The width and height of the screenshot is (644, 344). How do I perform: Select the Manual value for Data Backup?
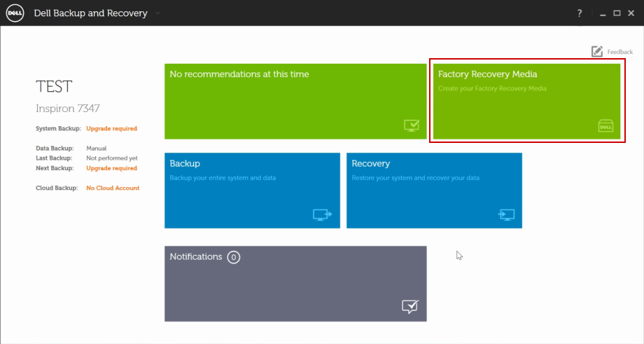[96, 149]
